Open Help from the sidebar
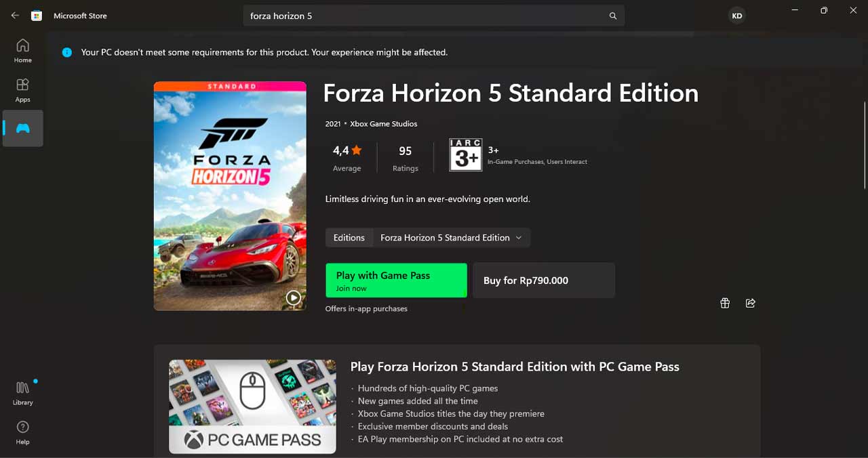Image resolution: width=868 pixels, height=458 pixels. tap(23, 432)
